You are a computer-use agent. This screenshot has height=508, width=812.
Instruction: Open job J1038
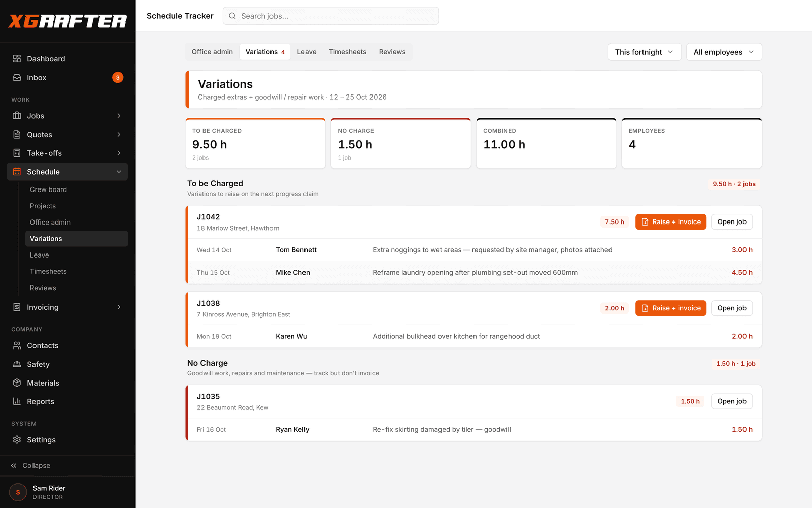(732, 308)
